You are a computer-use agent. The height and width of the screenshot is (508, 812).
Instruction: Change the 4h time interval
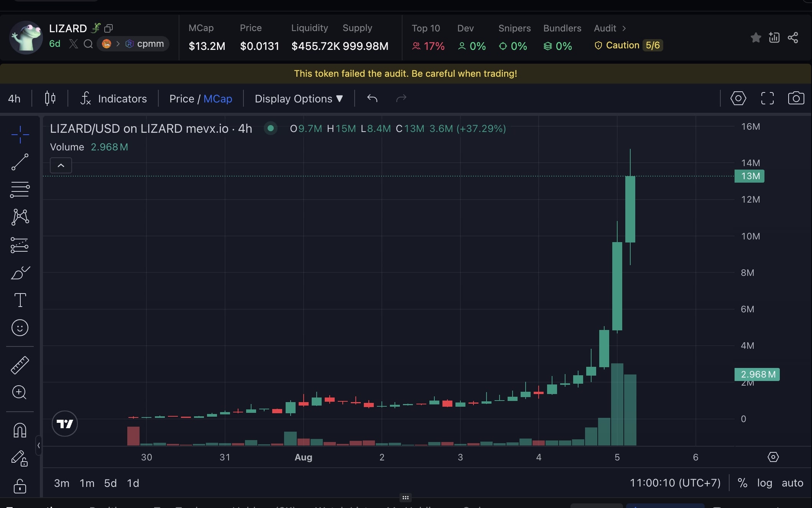[x=14, y=99]
